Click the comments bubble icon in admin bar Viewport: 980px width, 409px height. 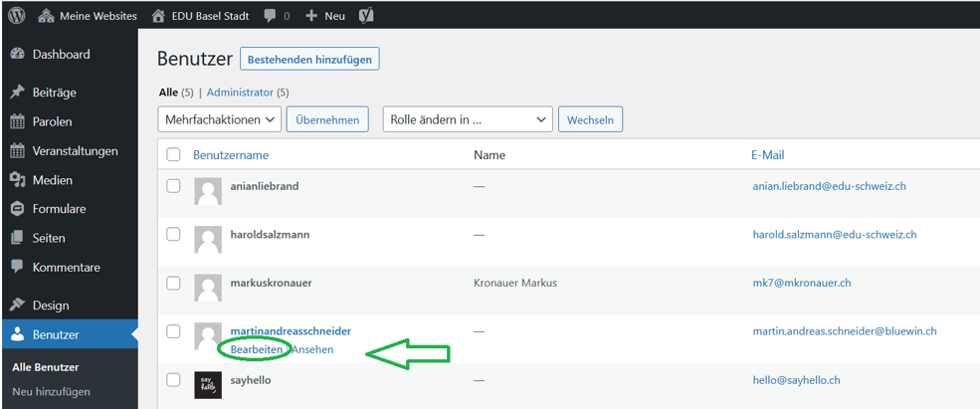pyautogui.click(x=271, y=16)
